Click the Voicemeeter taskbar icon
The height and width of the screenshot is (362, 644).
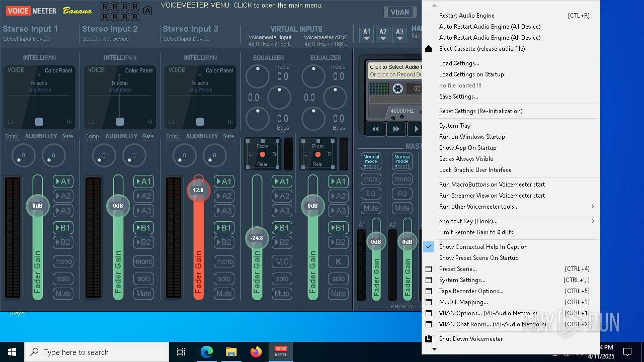pyautogui.click(x=280, y=352)
